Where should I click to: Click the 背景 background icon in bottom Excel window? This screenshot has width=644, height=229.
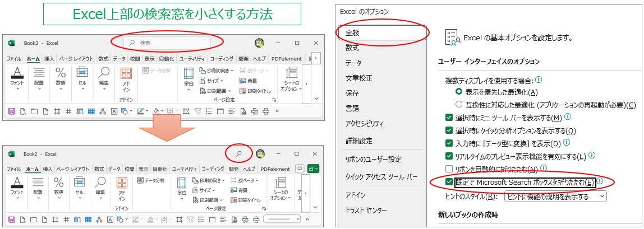pos(233,190)
